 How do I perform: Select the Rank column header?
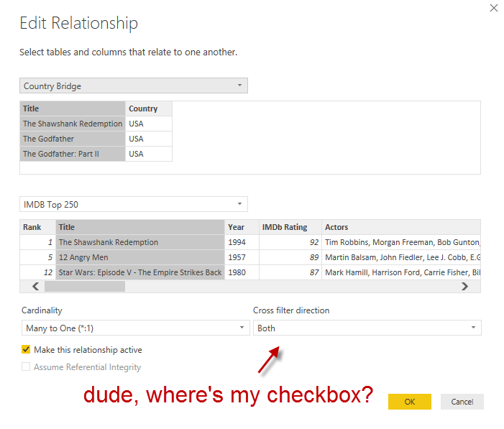pyautogui.click(x=32, y=227)
